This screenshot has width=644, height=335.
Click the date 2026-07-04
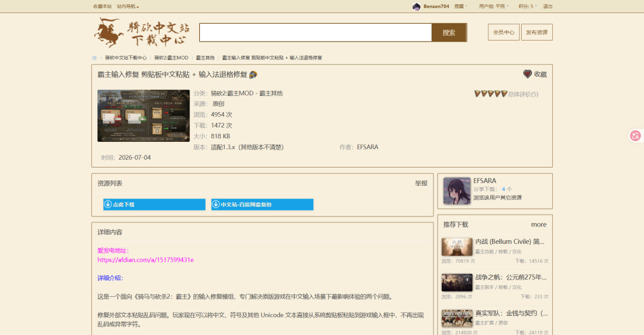point(135,157)
